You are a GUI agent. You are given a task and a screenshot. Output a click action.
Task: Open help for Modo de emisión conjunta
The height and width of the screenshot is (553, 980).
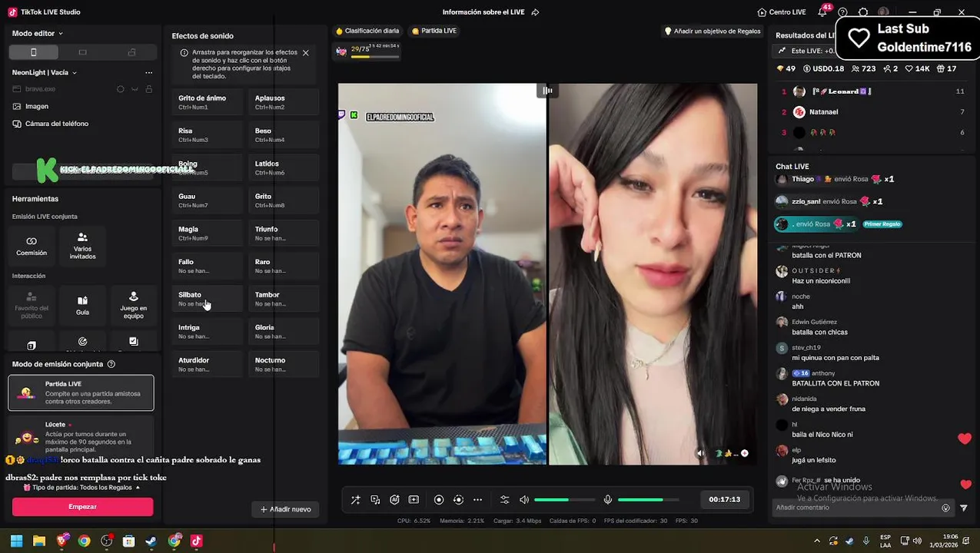111,364
